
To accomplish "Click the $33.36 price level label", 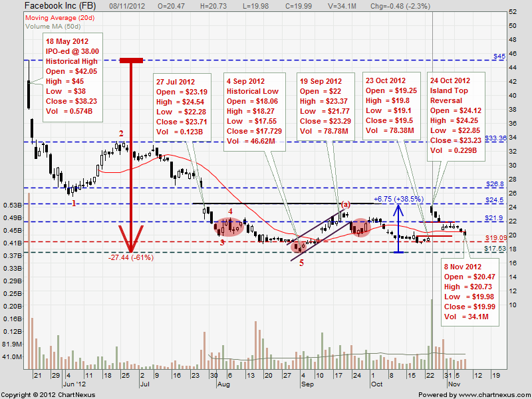I will coord(495,138).
